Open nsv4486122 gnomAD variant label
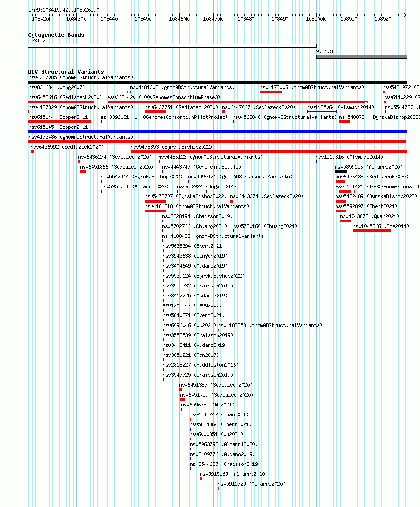Viewport: 420px width, 507px height. [210, 157]
